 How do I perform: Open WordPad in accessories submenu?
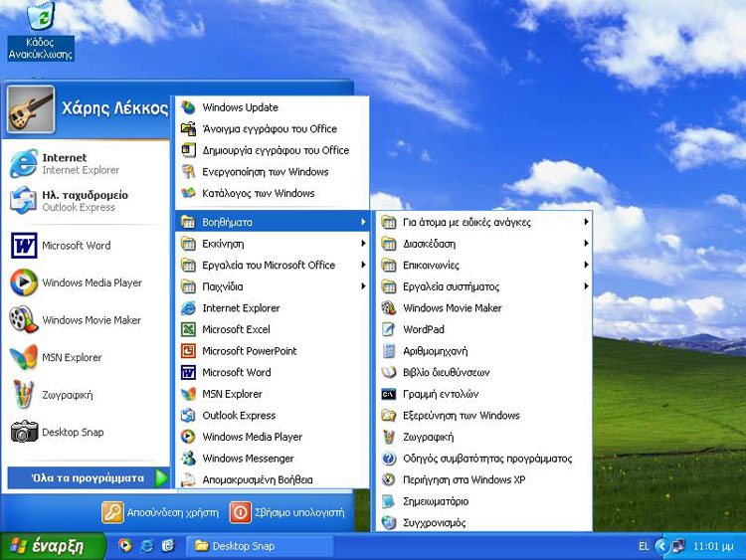tap(484, 329)
